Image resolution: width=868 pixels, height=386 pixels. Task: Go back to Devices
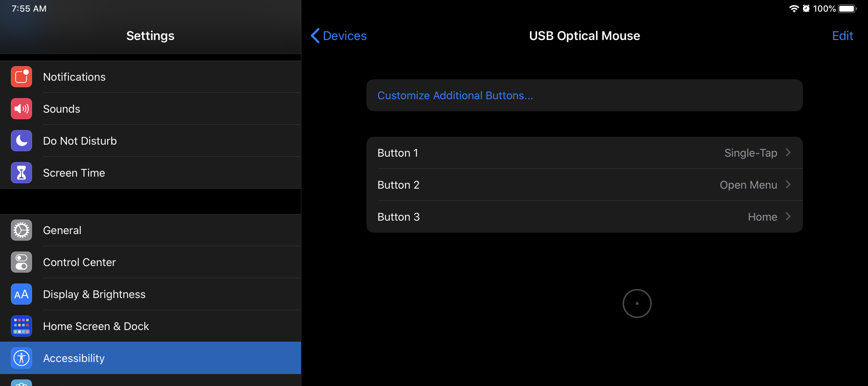339,36
